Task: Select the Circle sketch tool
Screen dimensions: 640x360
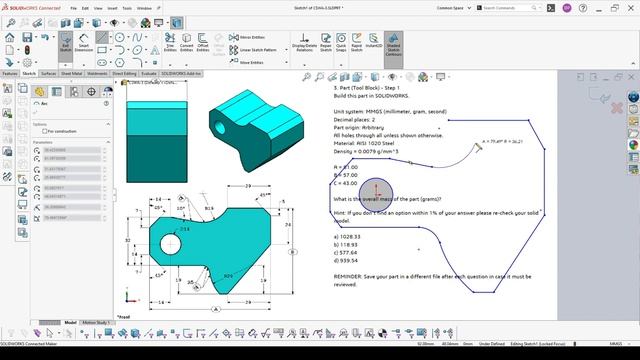Action: (120, 38)
